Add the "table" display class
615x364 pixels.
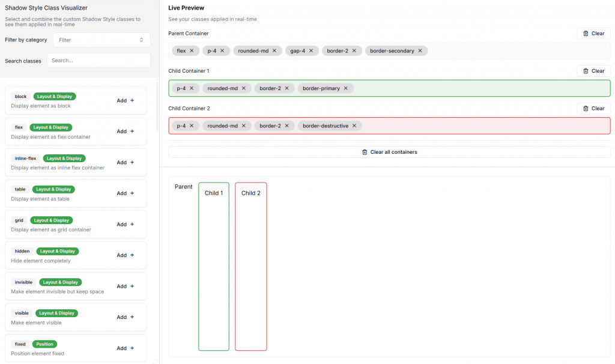(124, 193)
